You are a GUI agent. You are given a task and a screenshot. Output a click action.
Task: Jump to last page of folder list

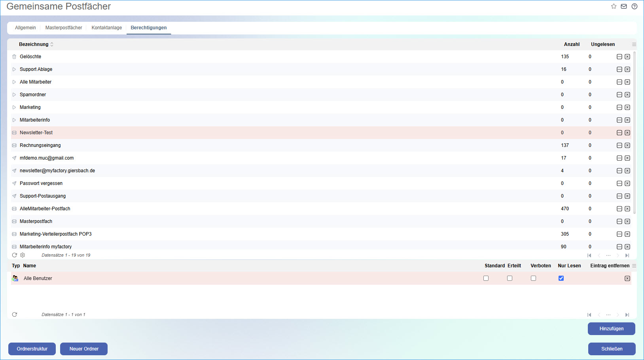point(627,255)
